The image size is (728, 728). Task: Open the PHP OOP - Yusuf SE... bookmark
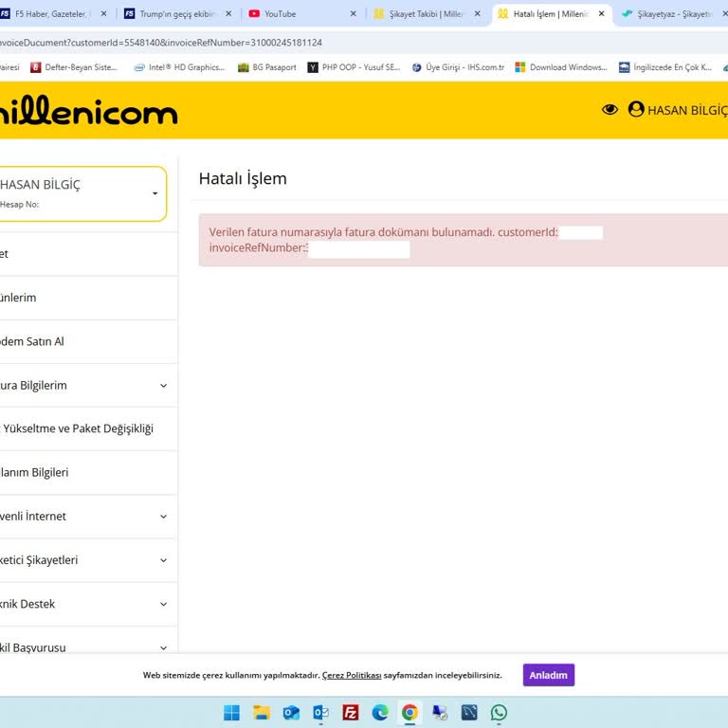coord(354,67)
